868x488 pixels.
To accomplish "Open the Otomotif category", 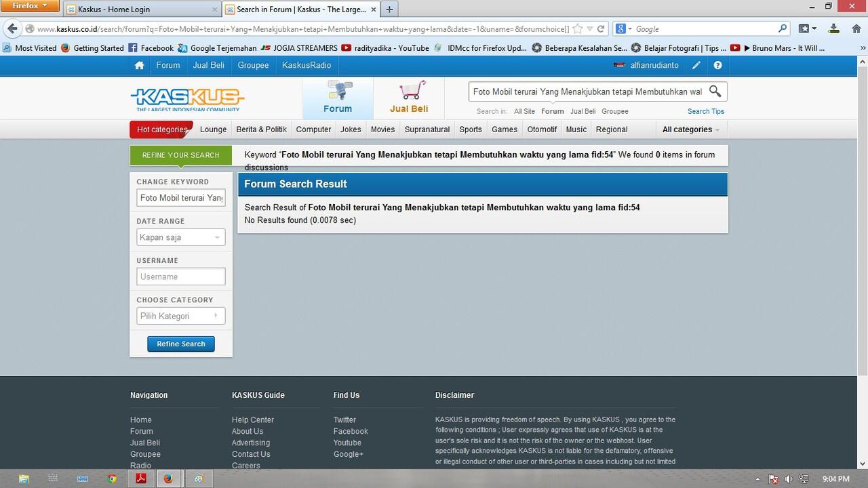I will [x=542, y=129].
